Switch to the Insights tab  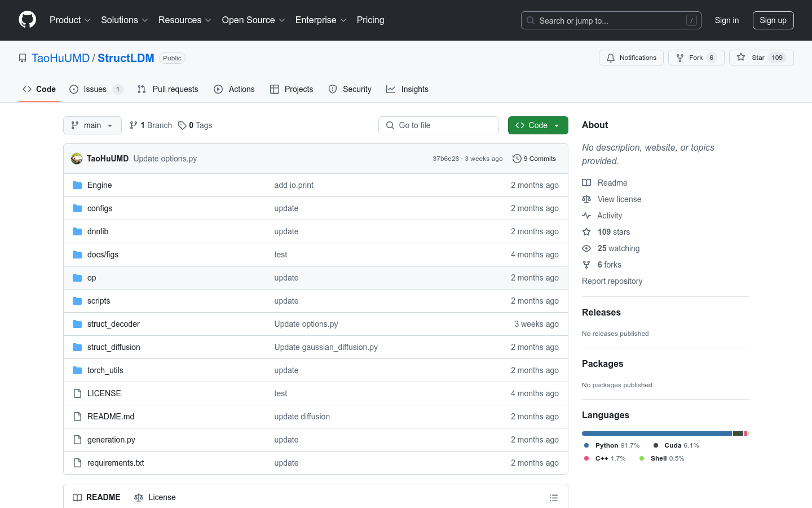407,89
